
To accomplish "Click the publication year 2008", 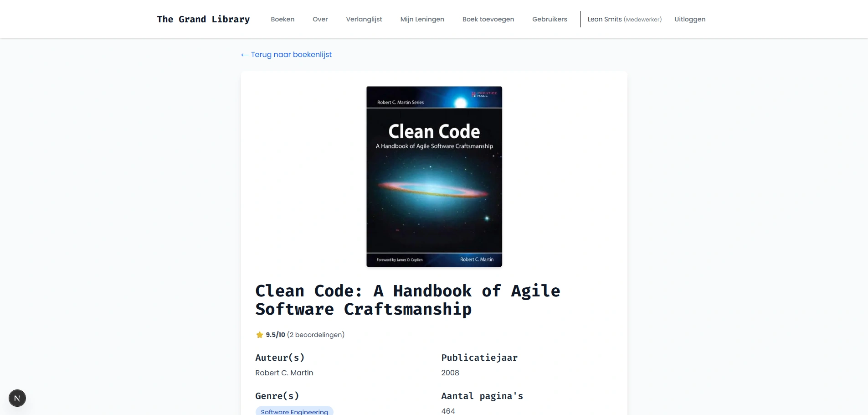I will 450,373.
